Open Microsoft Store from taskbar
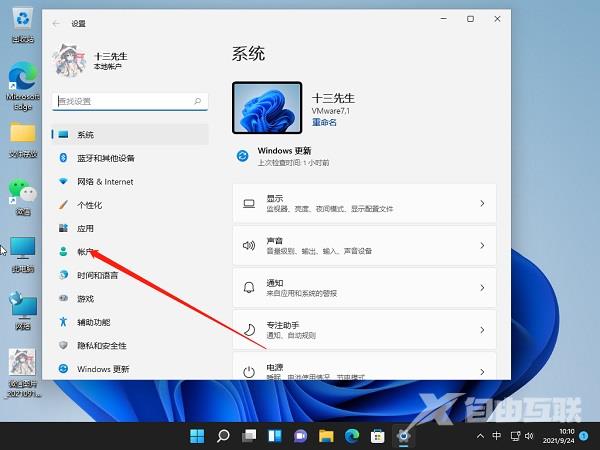Viewport: 600px width, 450px height. (x=377, y=435)
